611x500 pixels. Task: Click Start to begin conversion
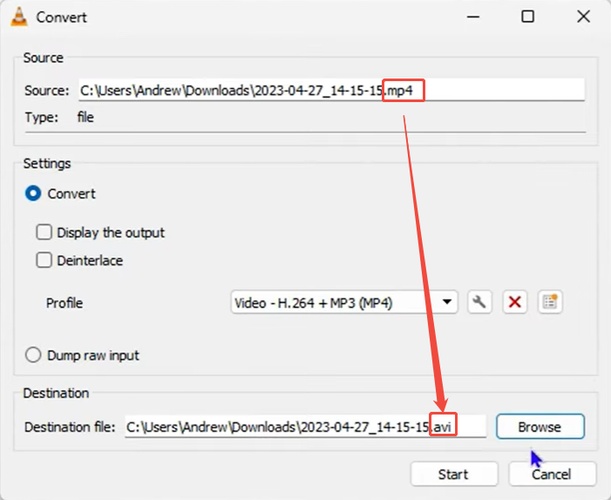454,474
